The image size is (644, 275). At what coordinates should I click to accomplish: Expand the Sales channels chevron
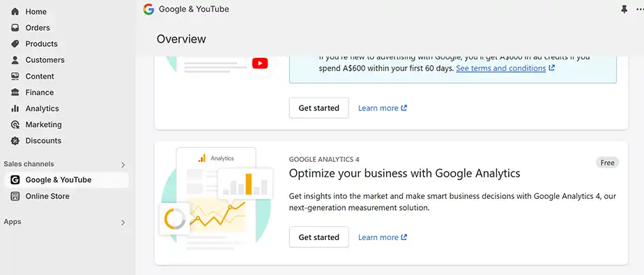coord(123,165)
